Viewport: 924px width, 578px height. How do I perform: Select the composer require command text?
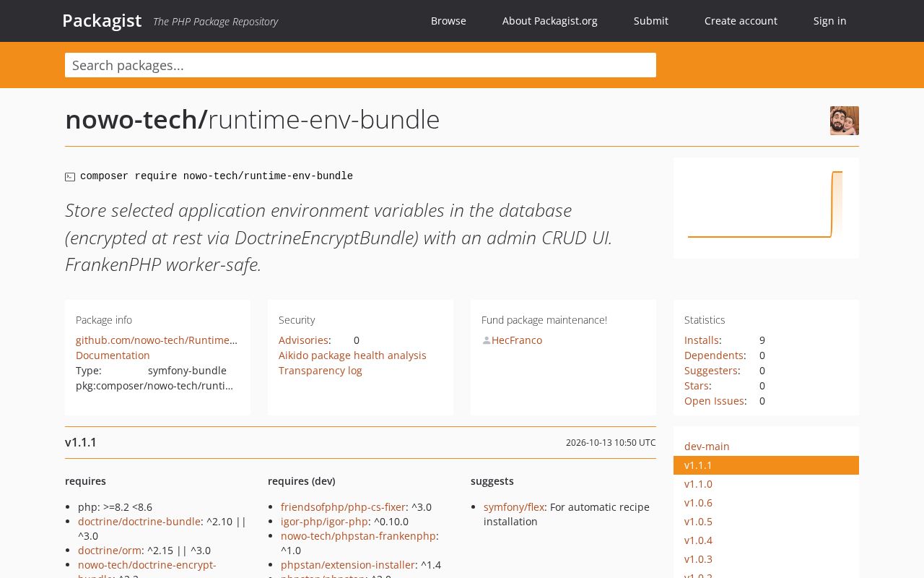pos(217,176)
